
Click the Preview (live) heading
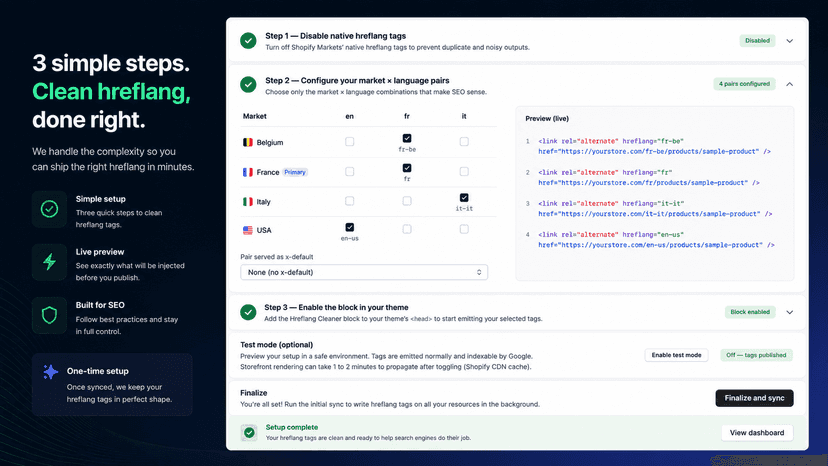547,119
